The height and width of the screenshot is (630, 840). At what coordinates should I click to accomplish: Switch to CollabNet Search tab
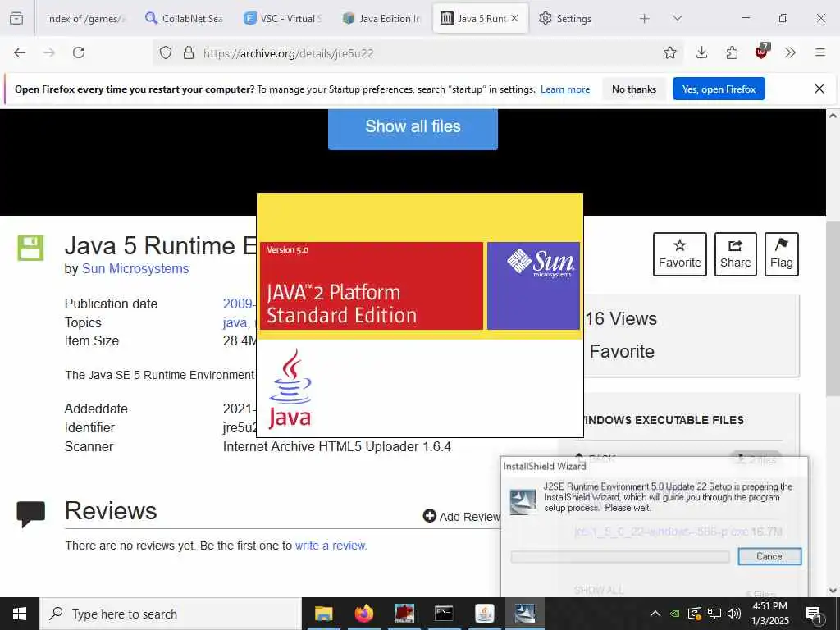pos(185,19)
